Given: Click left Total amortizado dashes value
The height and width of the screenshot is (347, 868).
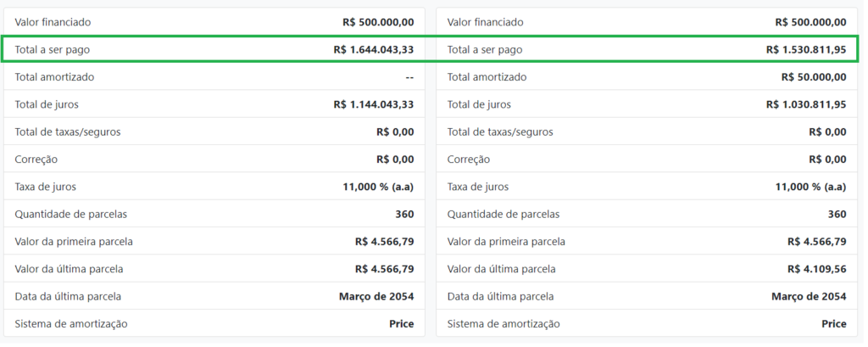Looking at the screenshot, I should point(409,77).
